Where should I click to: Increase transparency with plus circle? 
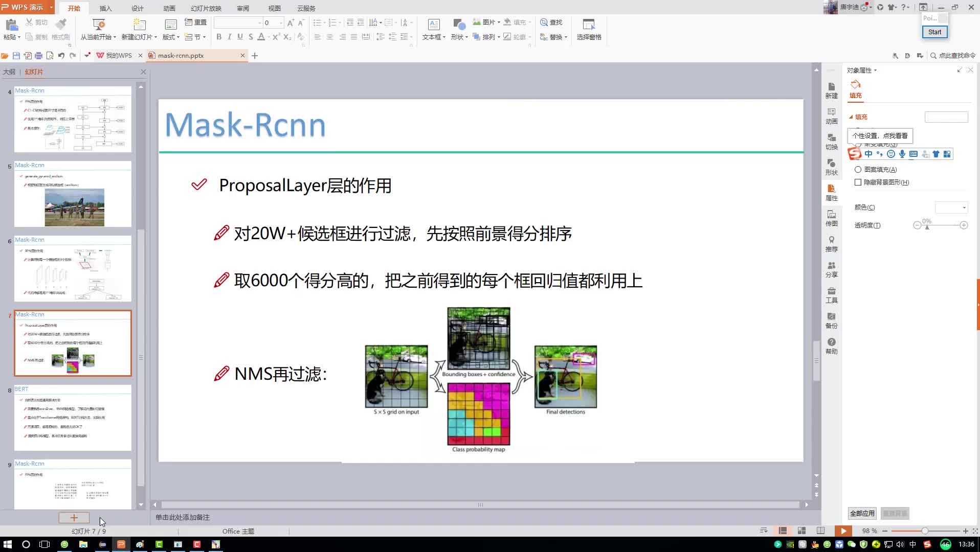964,225
